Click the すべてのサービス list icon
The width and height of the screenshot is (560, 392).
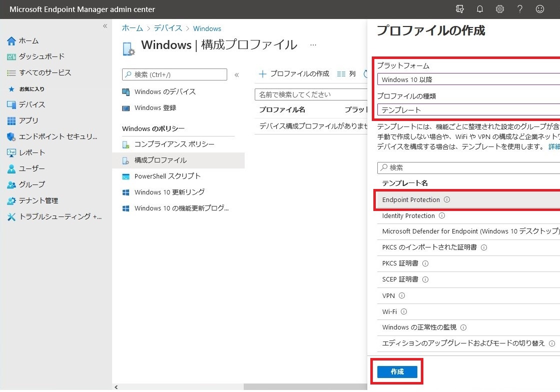coord(12,73)
